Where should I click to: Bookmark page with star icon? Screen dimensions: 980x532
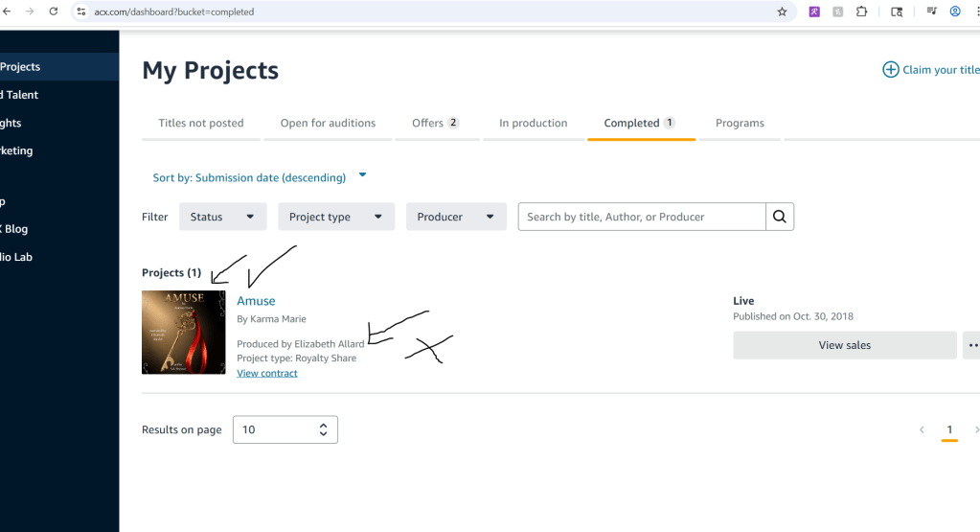coord(782,12)
